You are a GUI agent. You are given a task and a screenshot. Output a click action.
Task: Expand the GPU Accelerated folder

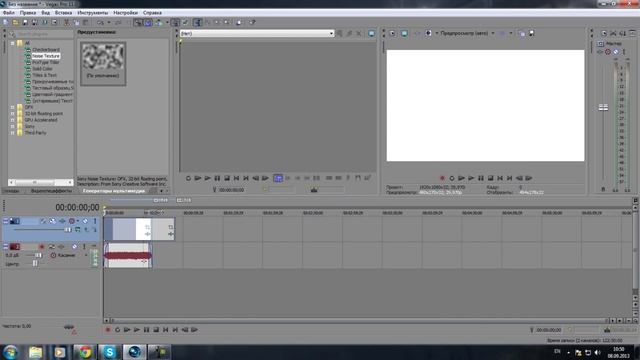12,120
